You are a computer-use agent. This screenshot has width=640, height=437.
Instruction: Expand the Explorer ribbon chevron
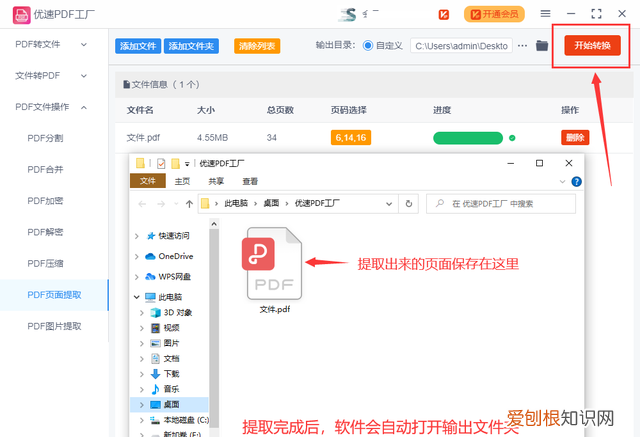point(562,182)
